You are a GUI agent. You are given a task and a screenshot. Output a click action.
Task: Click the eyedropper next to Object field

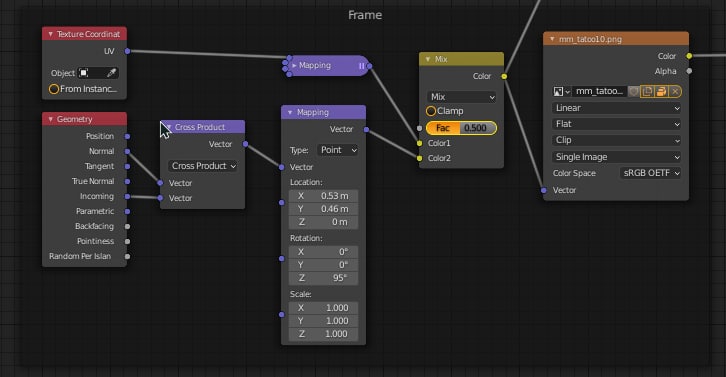[112, 73]
